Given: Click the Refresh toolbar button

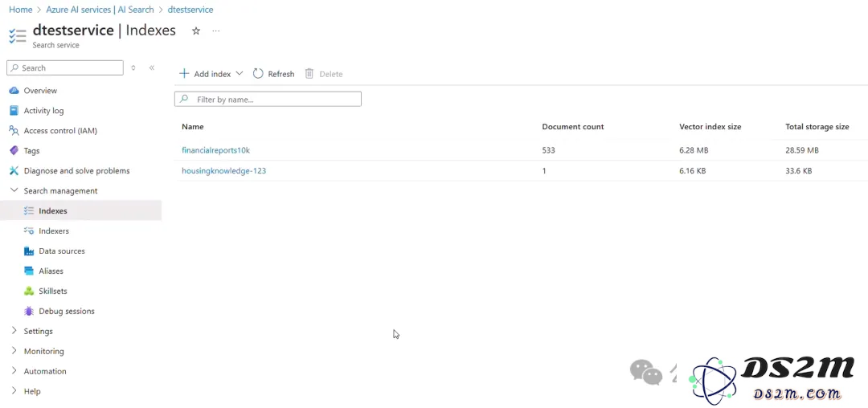Looking at the screenshot, I should (x=273, y=74).
